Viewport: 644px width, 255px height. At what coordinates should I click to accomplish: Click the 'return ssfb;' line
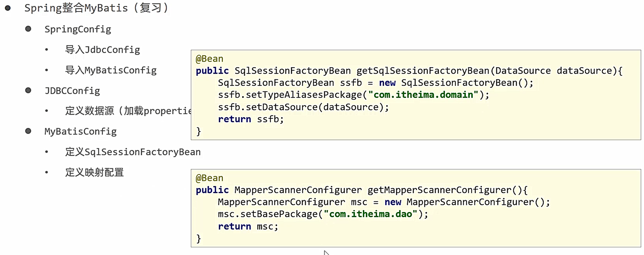pos(251,119)
